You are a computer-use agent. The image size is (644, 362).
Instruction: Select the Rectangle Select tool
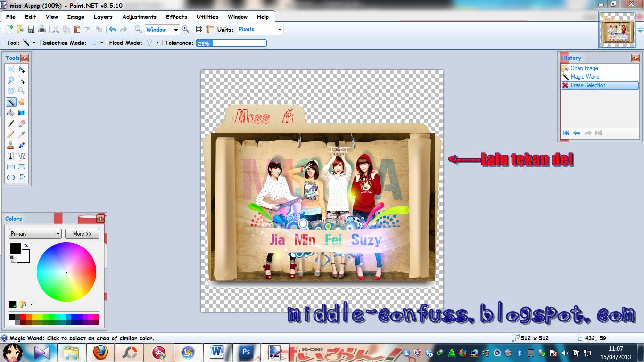[x=10, y=69]
